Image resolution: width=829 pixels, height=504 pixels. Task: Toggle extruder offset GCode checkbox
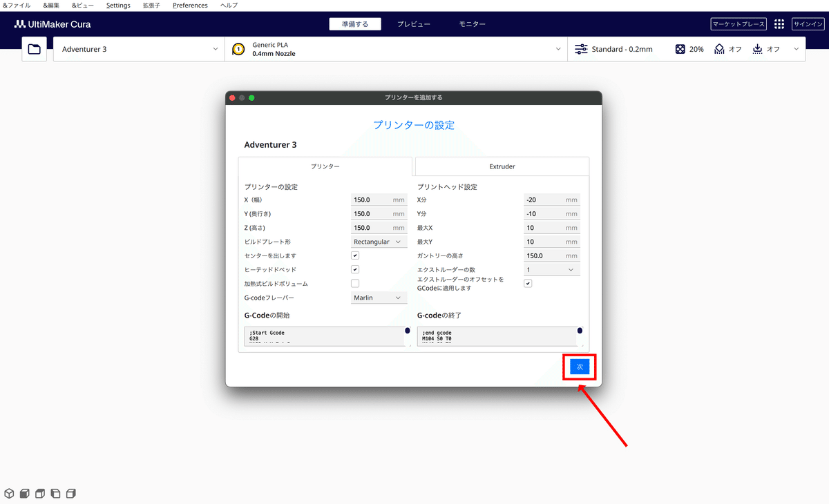click(x=528, y=284)
